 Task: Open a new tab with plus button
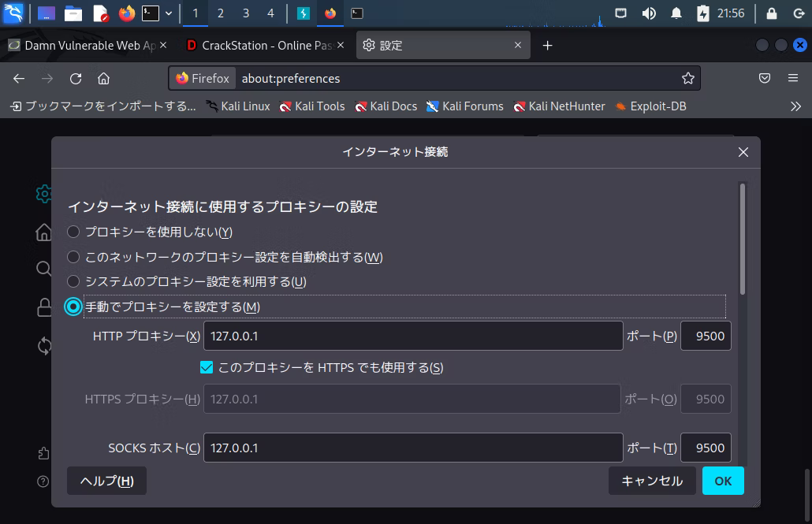[x=547, y=46]
